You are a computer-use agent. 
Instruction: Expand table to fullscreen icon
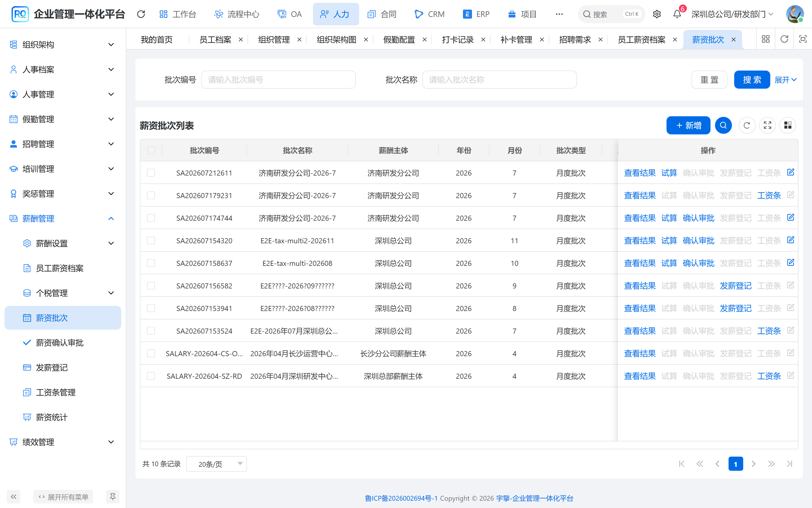[767, 125]
